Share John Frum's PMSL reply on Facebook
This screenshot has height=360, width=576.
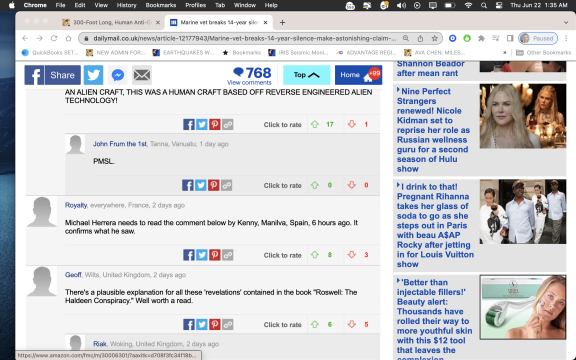[x=188, y=185]
